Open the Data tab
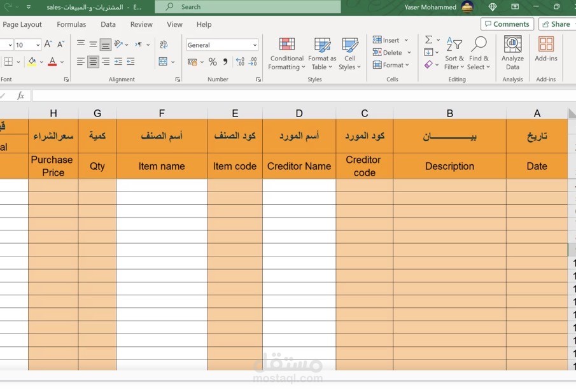This screenshot has height=392, width=576. pyautogui.click(x=108, y=25)
